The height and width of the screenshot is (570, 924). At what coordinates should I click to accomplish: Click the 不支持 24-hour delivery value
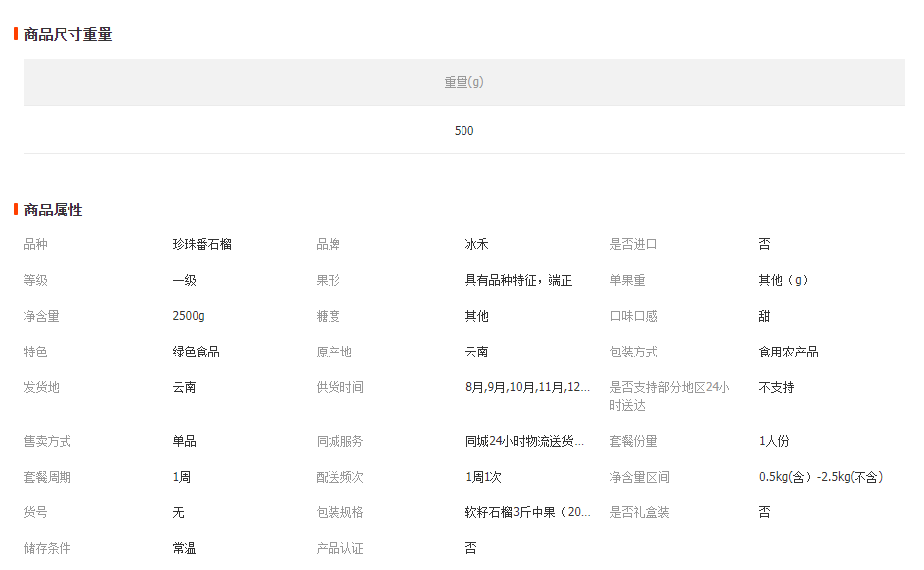point(776,387)
